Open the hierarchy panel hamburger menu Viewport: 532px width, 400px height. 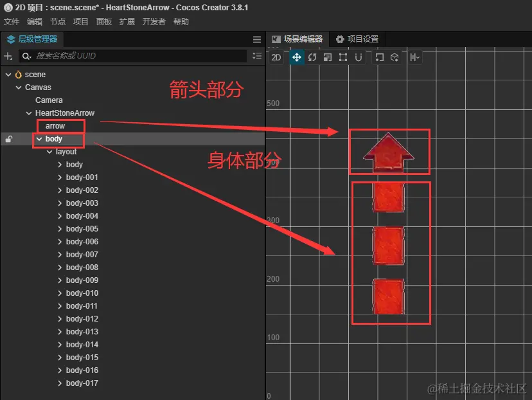pyautogui.click(x=256, y=39)
